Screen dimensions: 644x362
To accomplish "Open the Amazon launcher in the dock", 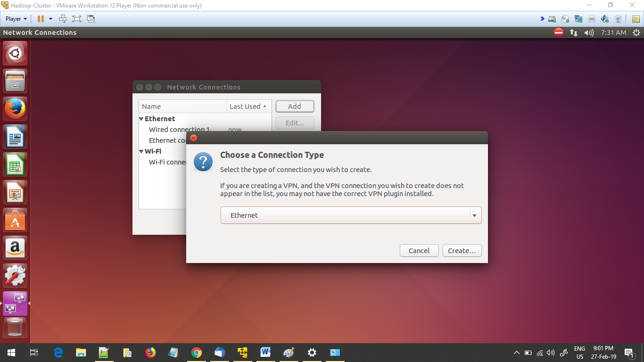I will [x=15, y=248].
